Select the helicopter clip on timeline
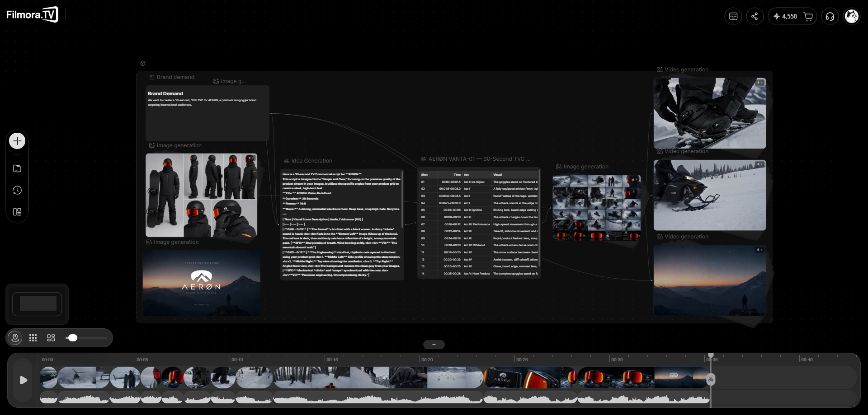868x415 pixels. (84, 378)
